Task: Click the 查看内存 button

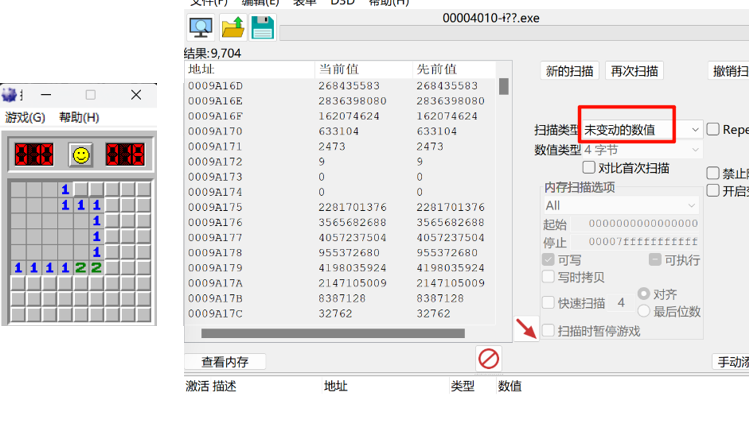Action: 225,362
